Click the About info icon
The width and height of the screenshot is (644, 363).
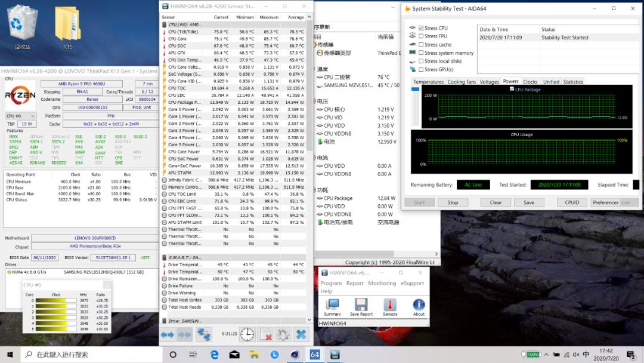[419, 304]
